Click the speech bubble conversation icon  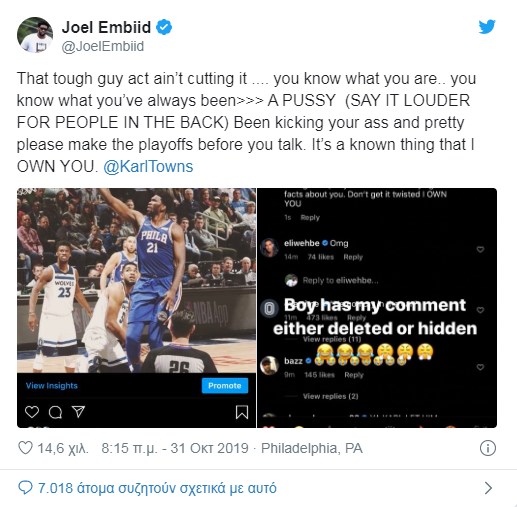pos(25,488)
